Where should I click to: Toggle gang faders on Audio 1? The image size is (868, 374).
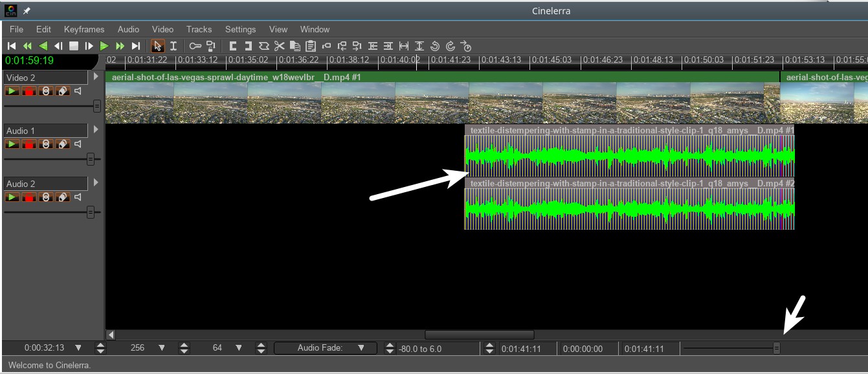pyautogui.click(x=45, y=144)
